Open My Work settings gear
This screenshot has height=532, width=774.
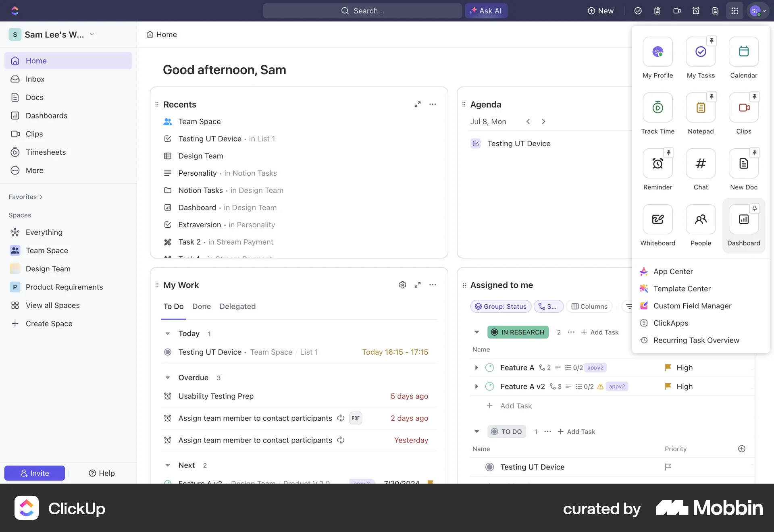coord(402,285)
